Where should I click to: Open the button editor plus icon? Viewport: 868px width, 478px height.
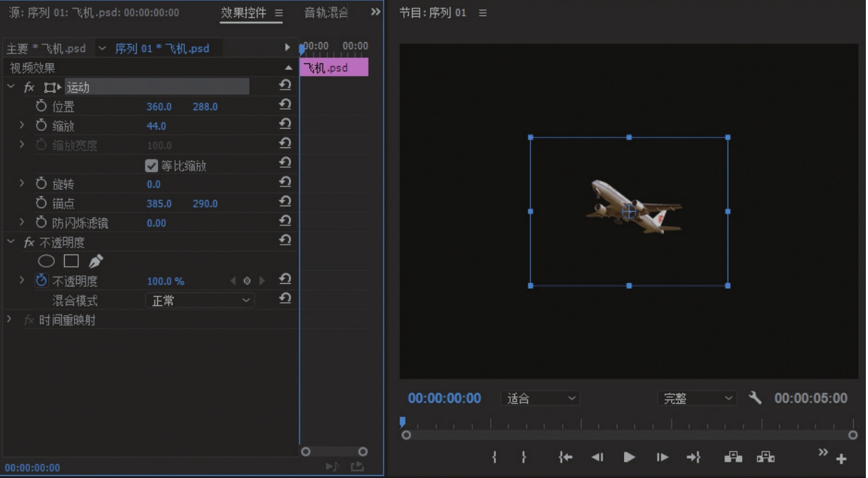[841, 459]
